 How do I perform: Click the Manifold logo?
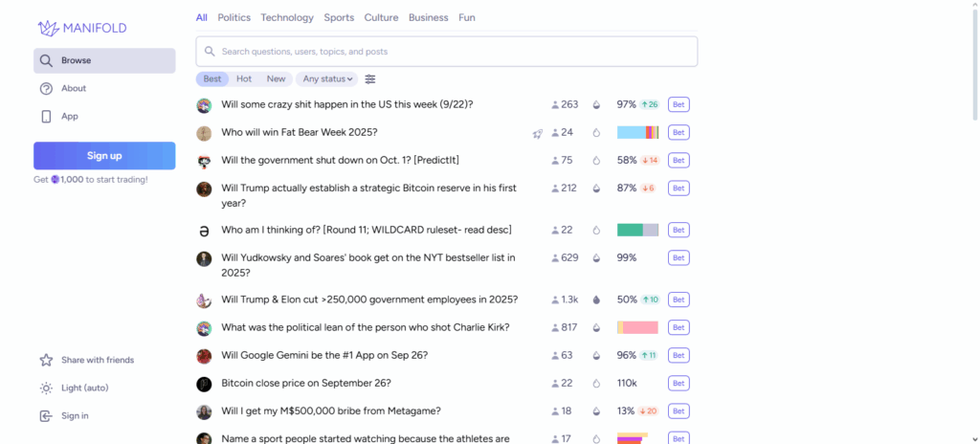82,28
